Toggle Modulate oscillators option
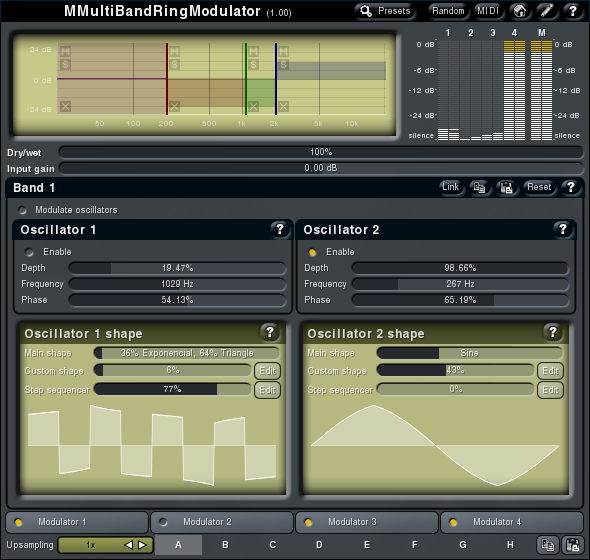The image size is (590, 560). (23, 210)
